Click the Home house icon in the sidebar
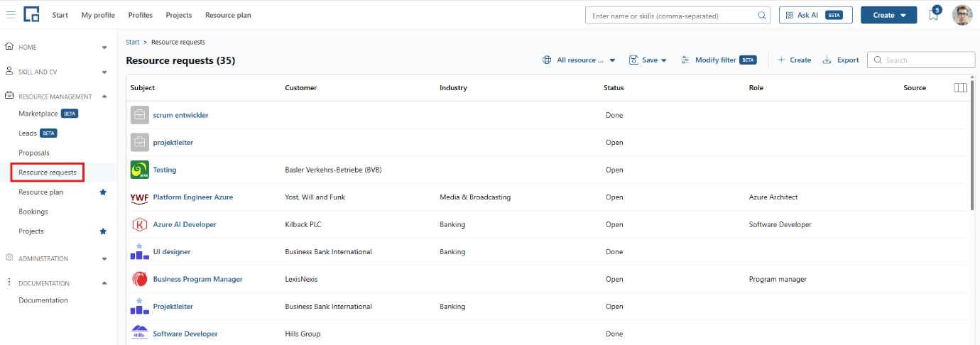The image size is (980, 345). (9, 47)
